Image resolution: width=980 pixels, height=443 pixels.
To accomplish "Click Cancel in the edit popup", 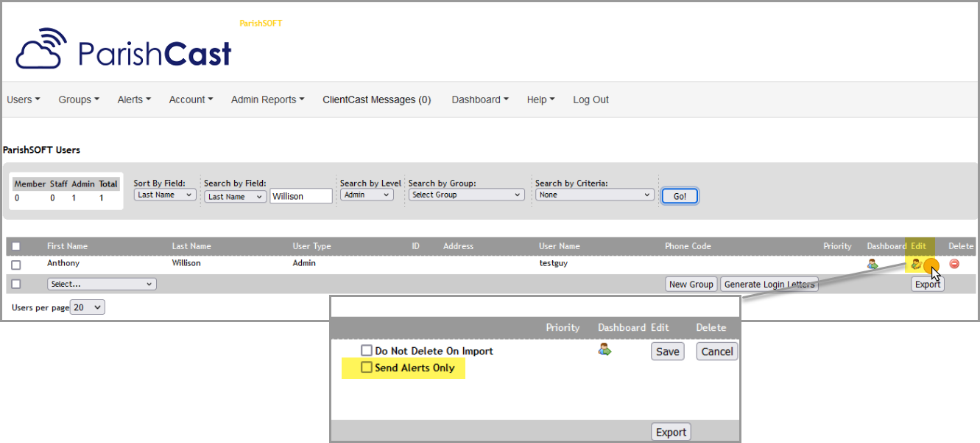I will 717,352.
